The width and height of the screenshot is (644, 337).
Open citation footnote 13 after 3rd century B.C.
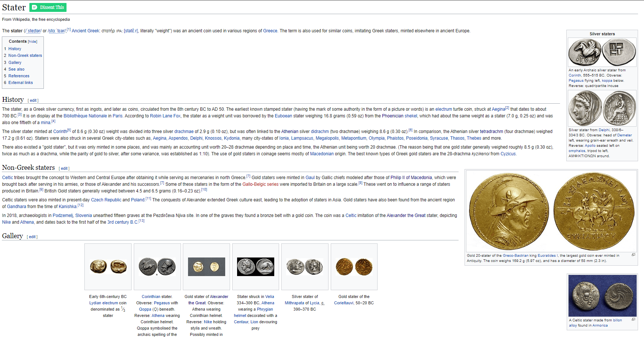click(141, 221)
